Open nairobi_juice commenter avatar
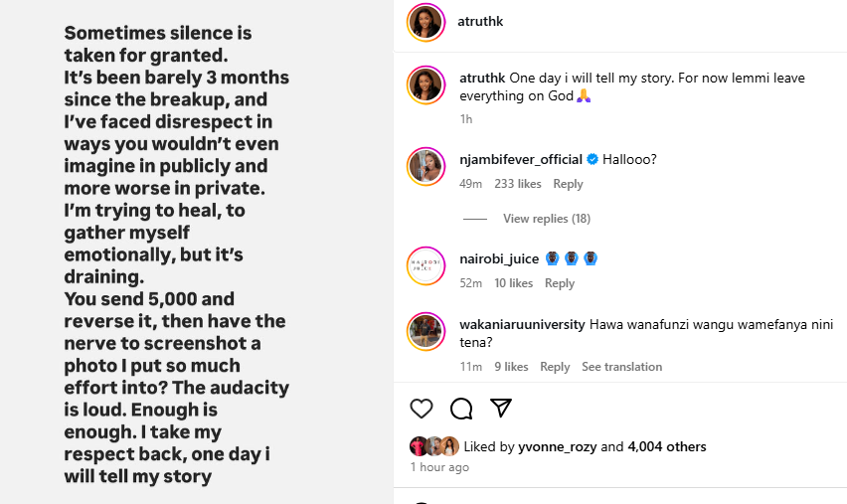This screenshot has height=504, width=847. pyautogui.click(x=425, y=265)
